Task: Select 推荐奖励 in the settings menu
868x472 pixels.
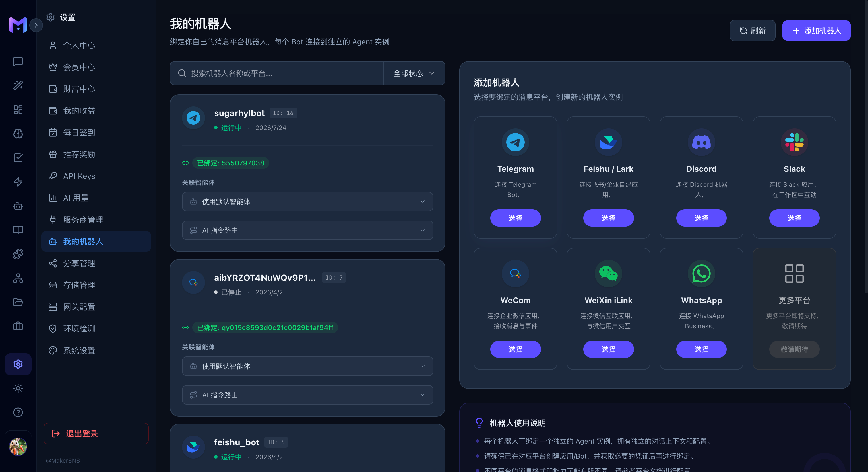Action: 96,154
